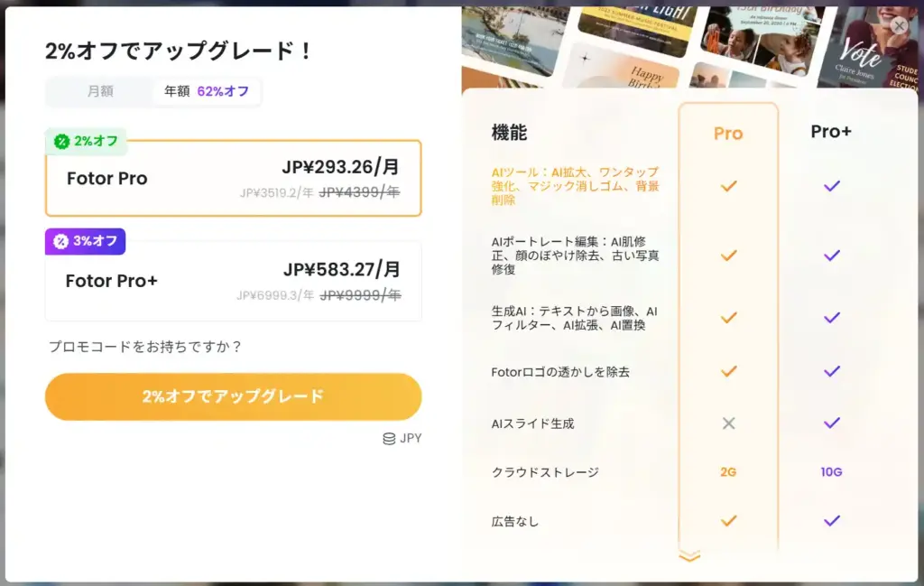Click Pro checkmark for AIツール row
Screen dimensions: 924x586
coord(729,186)
